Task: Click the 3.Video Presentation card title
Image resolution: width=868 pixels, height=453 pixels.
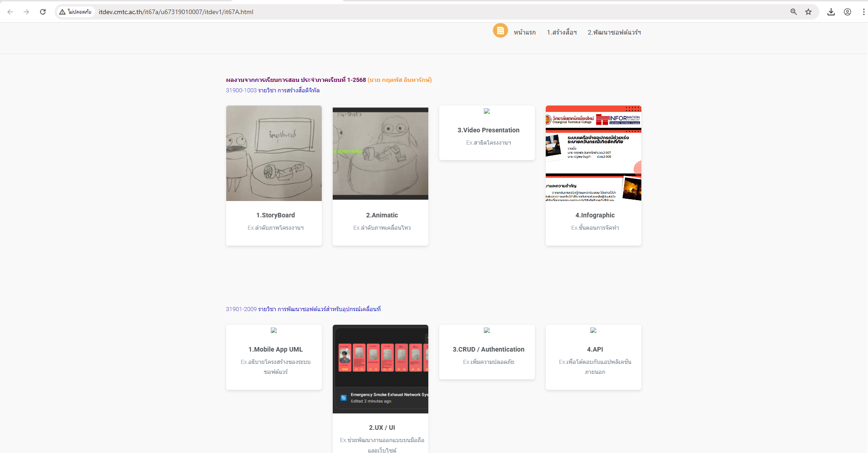Action: (x=488, y=130)
